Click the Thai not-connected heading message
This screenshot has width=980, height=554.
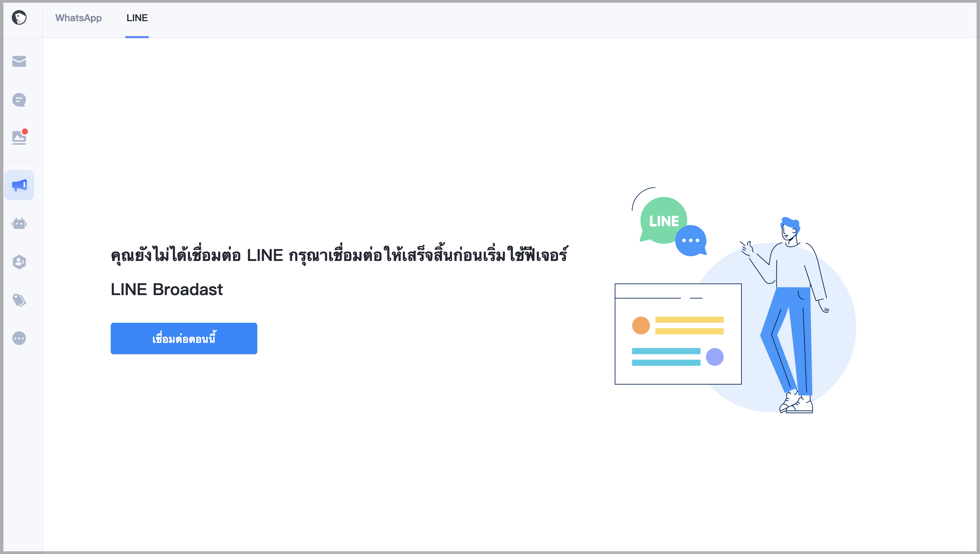339,254
